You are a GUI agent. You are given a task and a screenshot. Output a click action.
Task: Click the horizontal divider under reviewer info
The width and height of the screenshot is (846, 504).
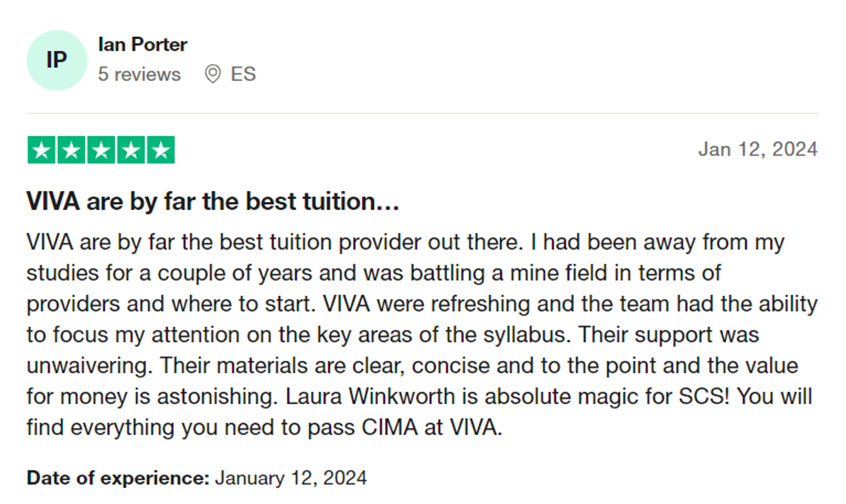(x=422, y=113)
